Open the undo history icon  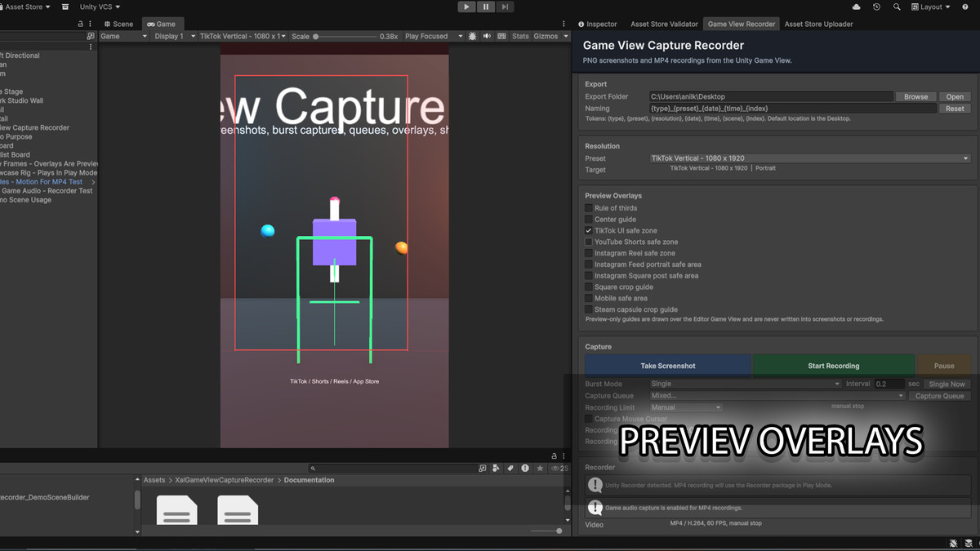[x=876, y=7]
